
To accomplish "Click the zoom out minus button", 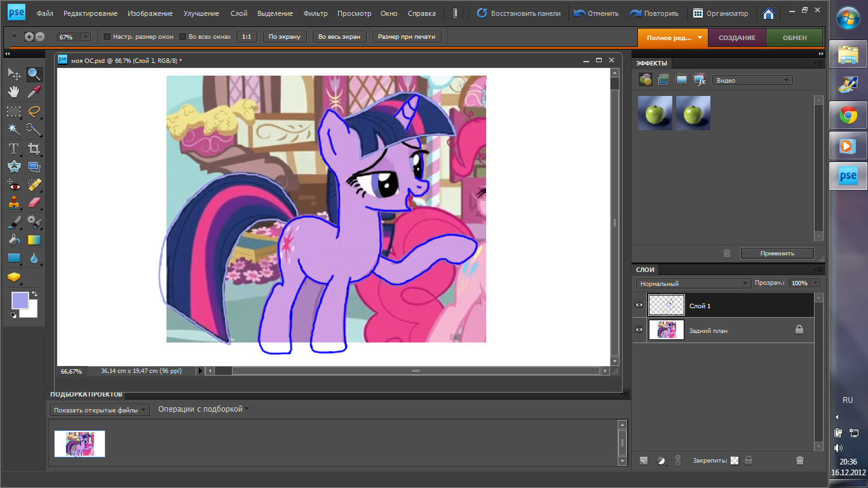I will tap(39, 37).
